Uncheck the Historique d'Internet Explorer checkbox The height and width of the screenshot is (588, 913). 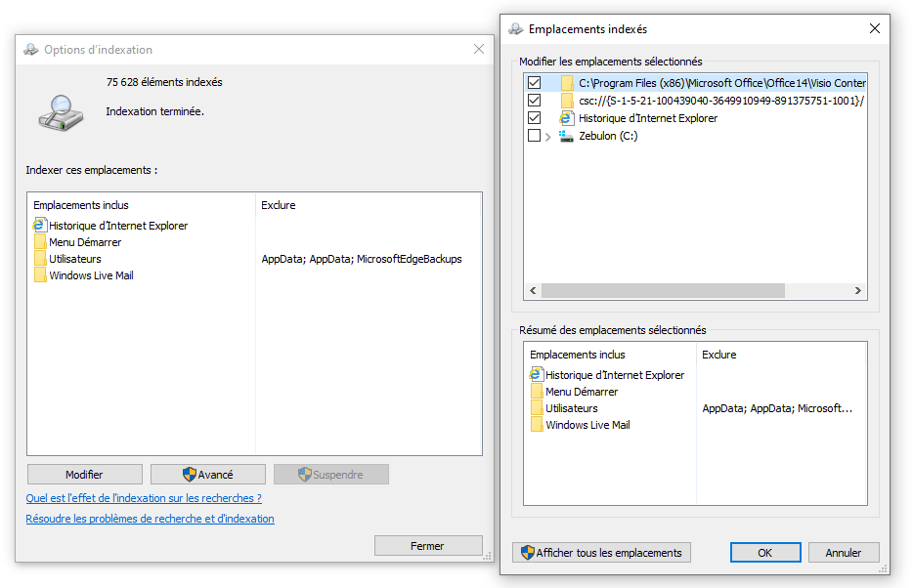[534, 118]
